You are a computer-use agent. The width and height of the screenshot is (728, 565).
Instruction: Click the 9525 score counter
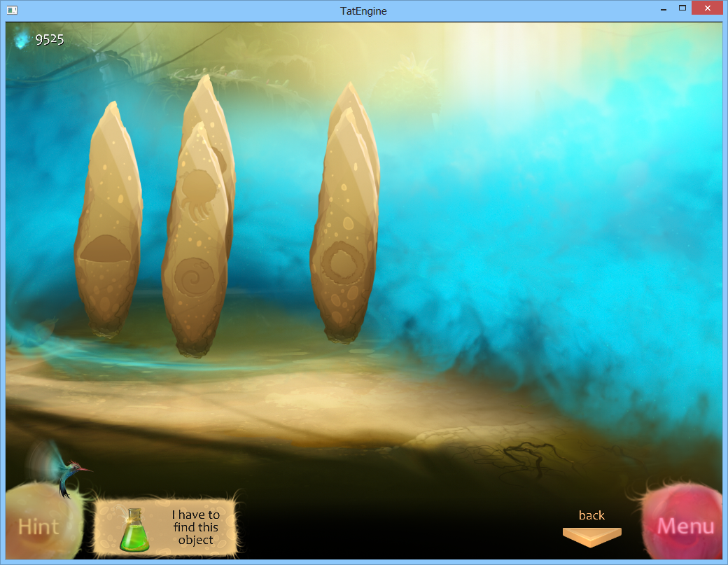click(x=50, y=39)
